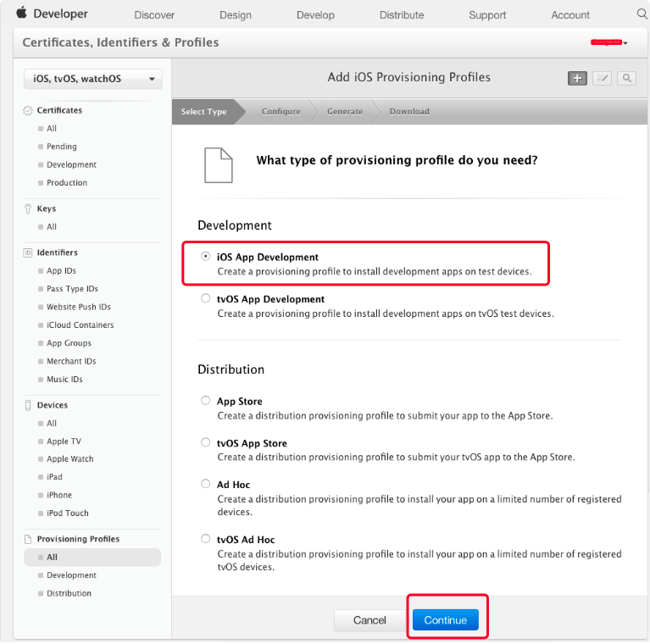The image size is (650, 644).
Task: Open Apple Watch devices
Action: click(70, 459)
